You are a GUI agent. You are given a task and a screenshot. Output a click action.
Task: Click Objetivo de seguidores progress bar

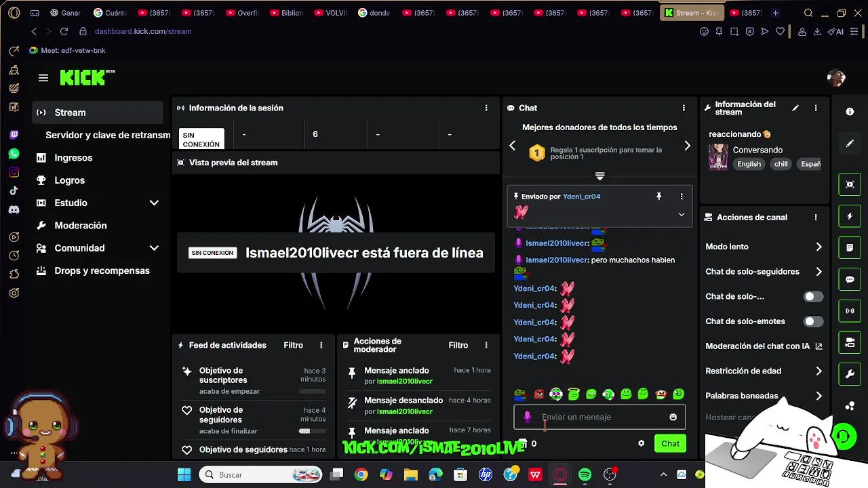click(x=313, y=431)
